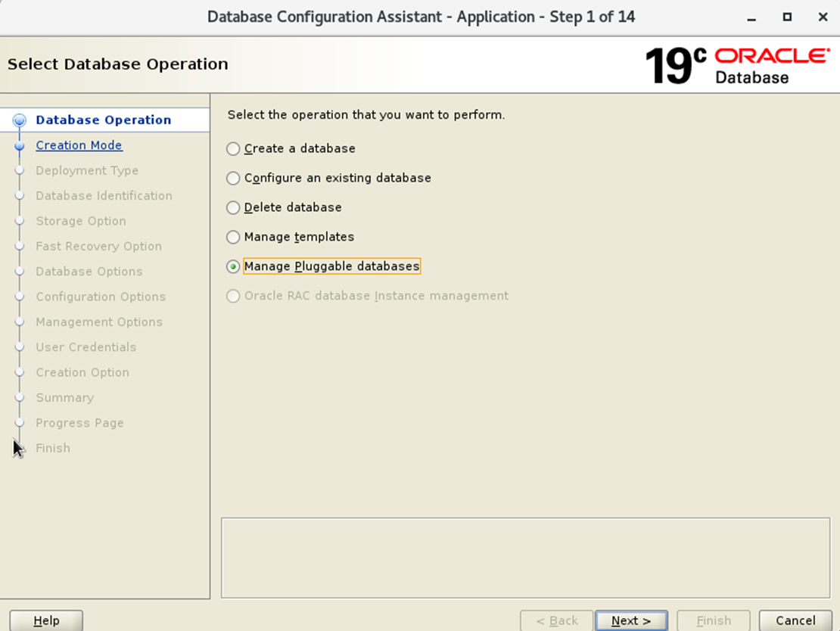This screenshot has height=631, width=840.
Task: Click the Database Operation step bullet icon
Action: click(x=19, y=120)
